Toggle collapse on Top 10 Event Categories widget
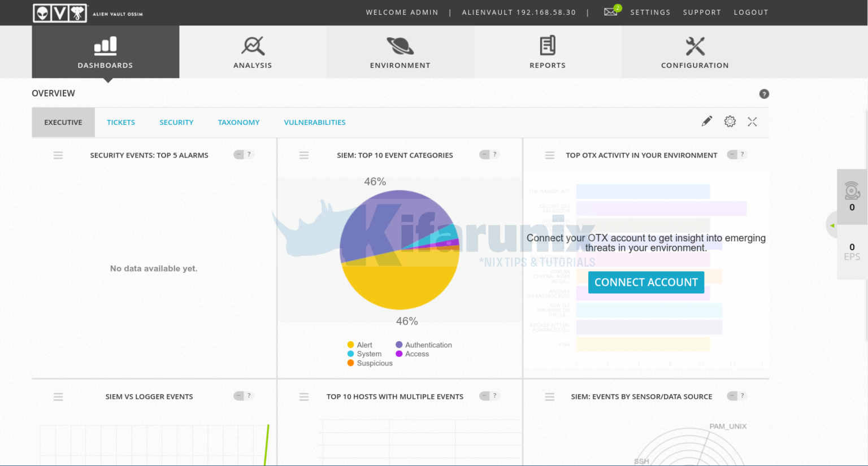 pos(485,155)
